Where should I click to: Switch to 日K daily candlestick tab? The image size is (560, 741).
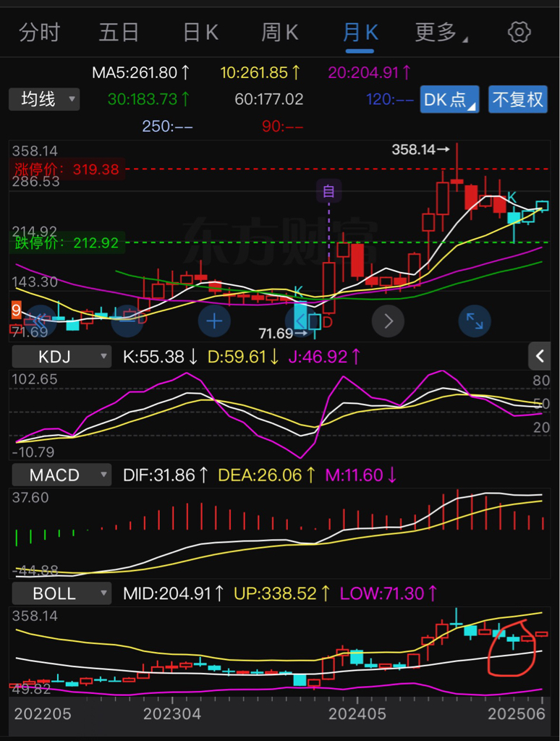[200, 33]
